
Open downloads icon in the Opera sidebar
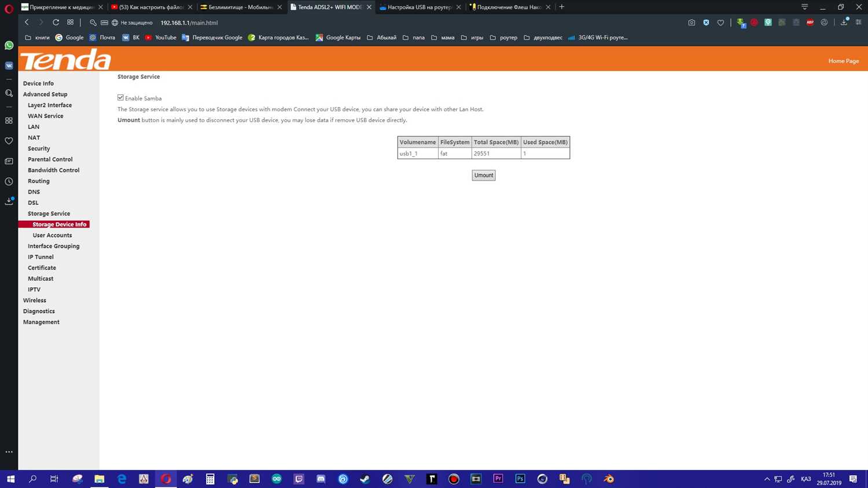[x=9, y=201]
